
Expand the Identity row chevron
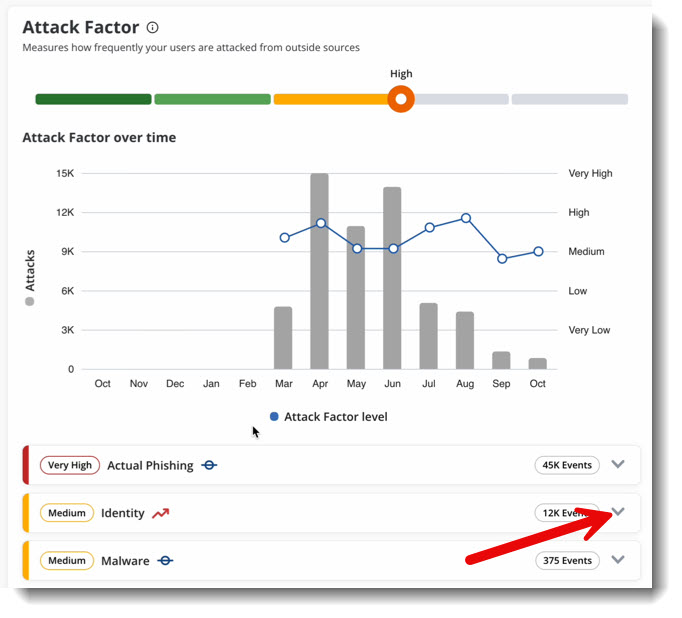[x=618, y=512]
